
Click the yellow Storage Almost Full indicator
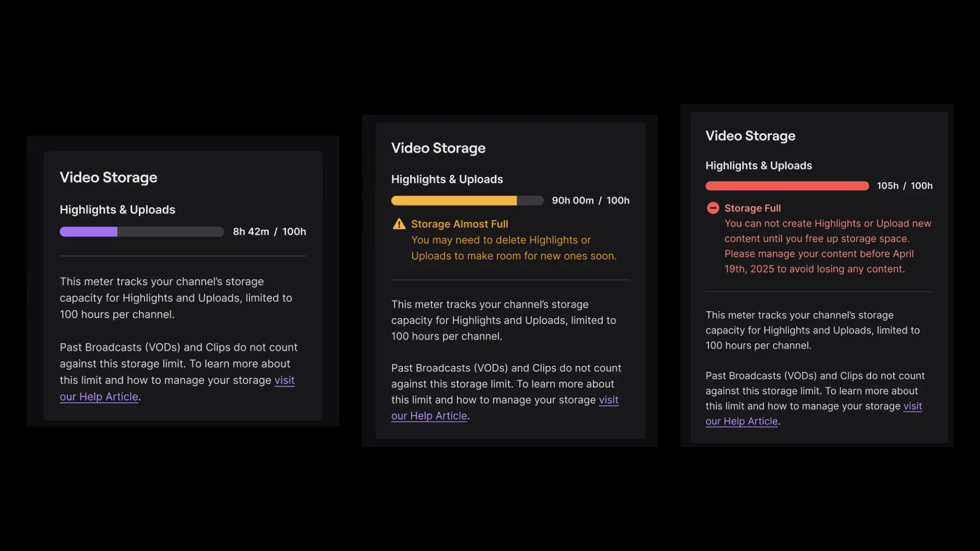pyautogui.click(x=460, y=224)
